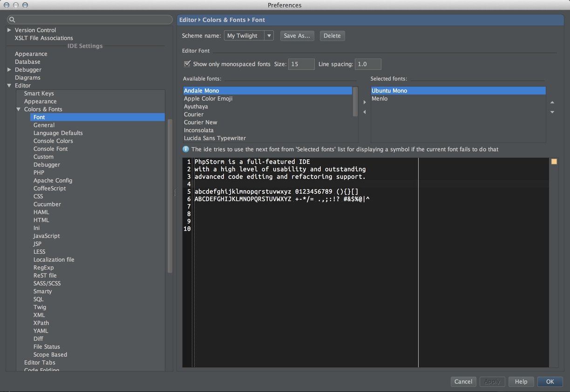570x392 pixels.
Task: Click the blue info icon above preview
Action: (186, 149)
